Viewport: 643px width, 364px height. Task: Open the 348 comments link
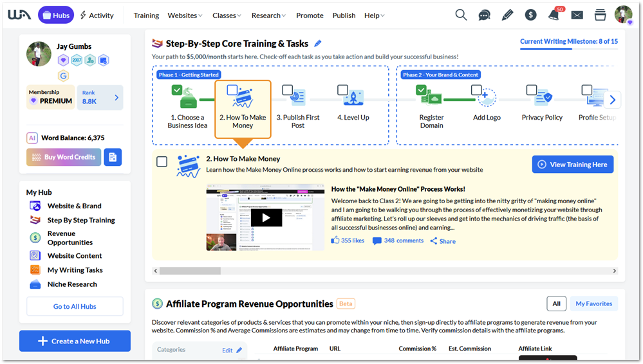398,241
